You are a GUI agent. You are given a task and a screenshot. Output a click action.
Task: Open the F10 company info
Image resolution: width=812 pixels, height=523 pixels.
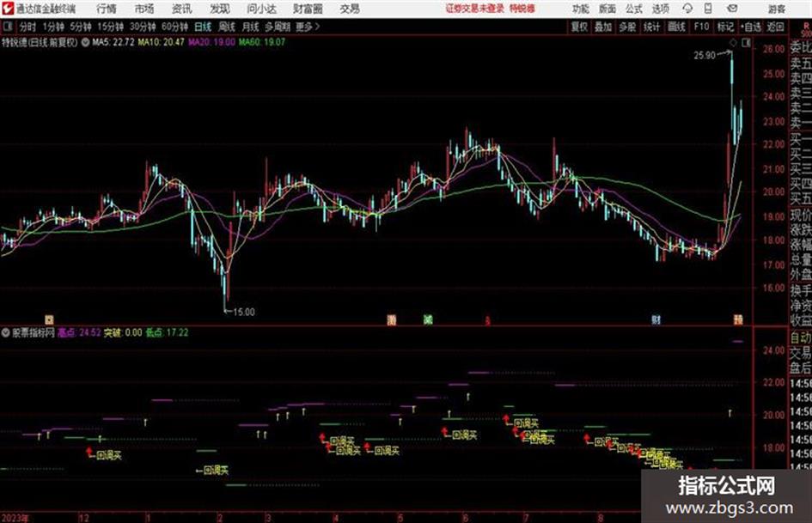point(701,27)
